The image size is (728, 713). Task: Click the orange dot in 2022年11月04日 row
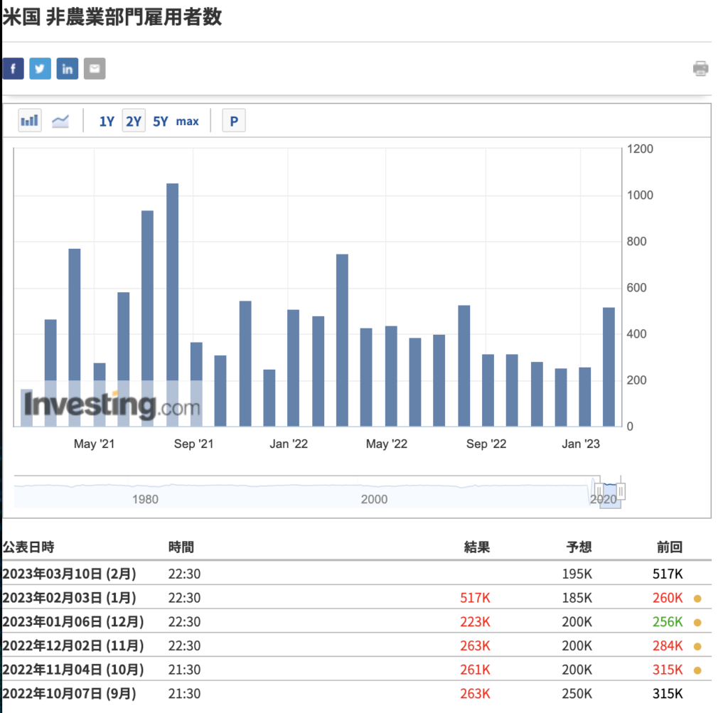[697, 670]
